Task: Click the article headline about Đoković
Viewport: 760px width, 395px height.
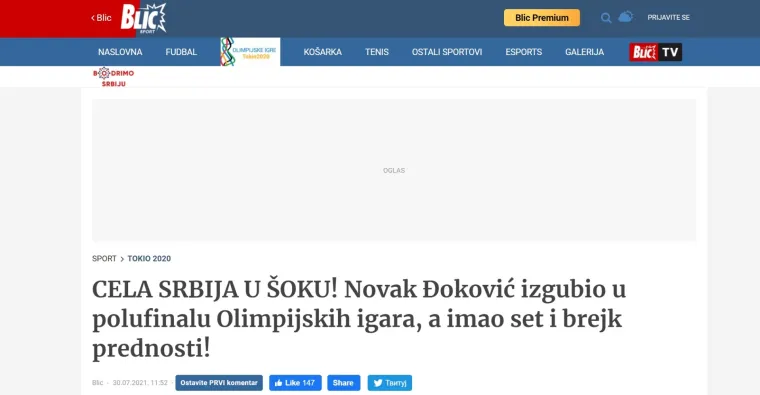Action: click(359, 319)
